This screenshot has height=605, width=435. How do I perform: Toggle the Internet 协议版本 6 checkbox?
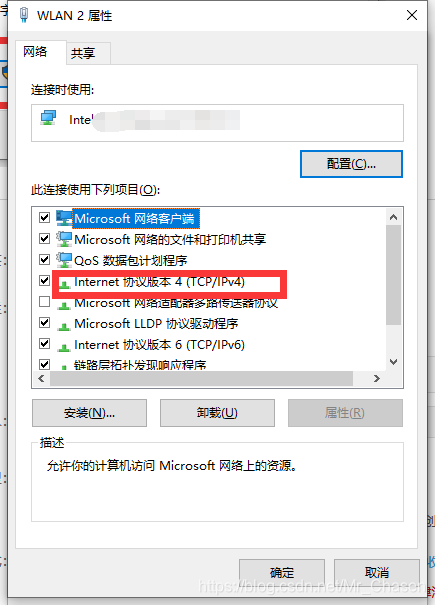44,343
